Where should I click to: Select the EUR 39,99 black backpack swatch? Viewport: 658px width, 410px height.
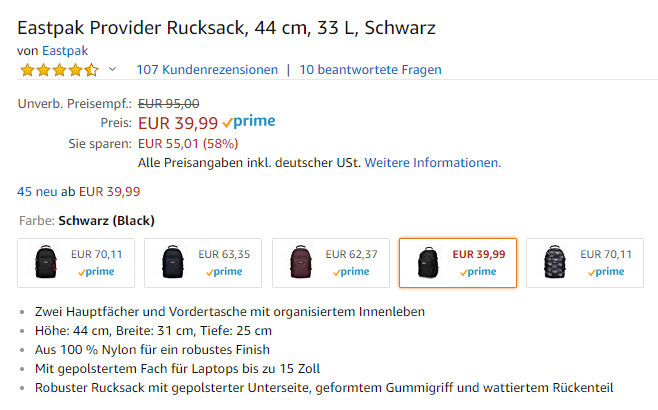click(x=458, y=263)
